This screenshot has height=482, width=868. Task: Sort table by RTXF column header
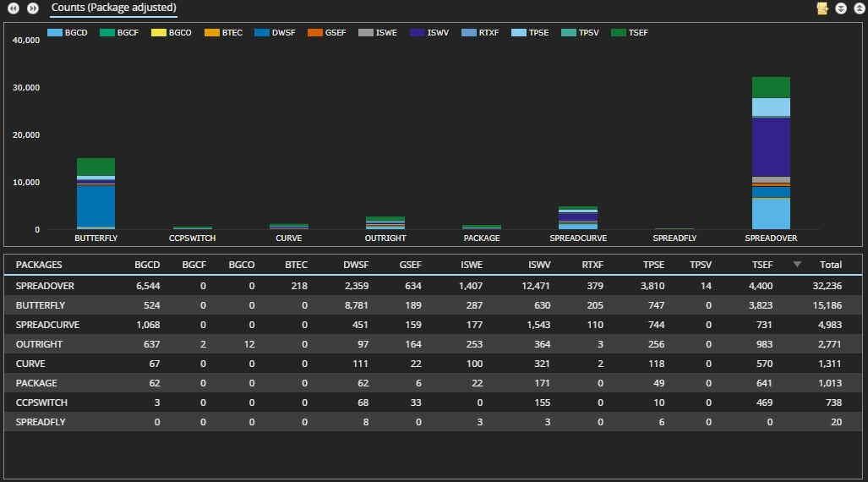[x=592, y=265]
